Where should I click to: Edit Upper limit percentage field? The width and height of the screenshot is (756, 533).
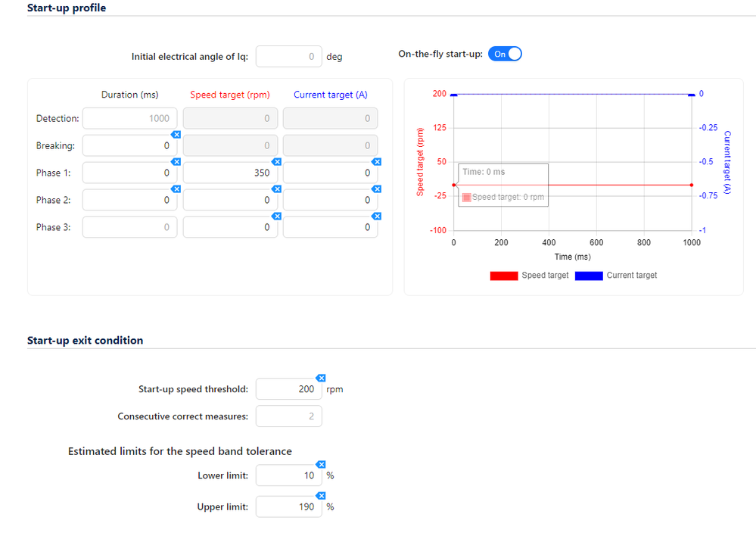pyautogui.click(x=289, y=507)
